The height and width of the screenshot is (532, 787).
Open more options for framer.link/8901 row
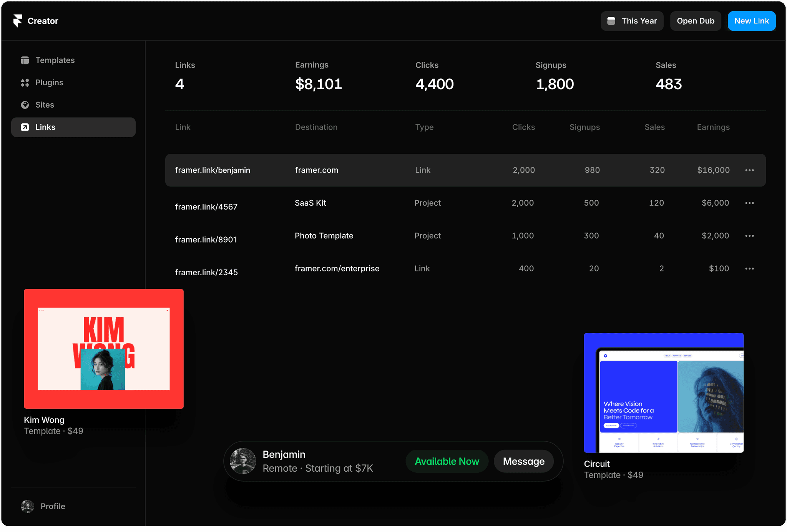[x=749, y=236]
